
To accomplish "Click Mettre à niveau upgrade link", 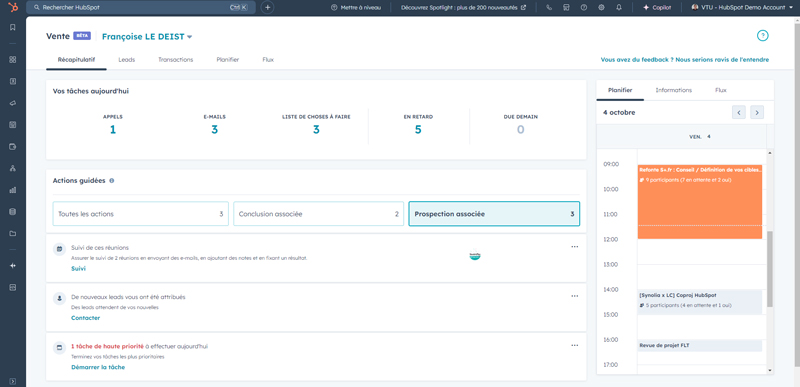I will tap(356, 8).
